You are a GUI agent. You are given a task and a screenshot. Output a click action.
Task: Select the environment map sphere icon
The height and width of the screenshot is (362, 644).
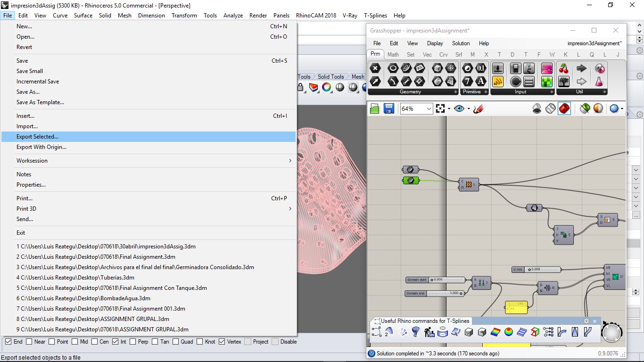coord(509,332)
